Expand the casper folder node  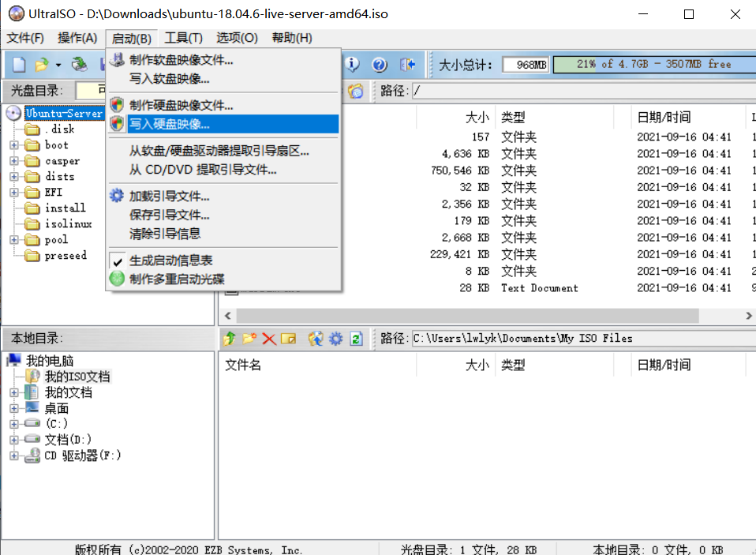(x=14, y=161)
